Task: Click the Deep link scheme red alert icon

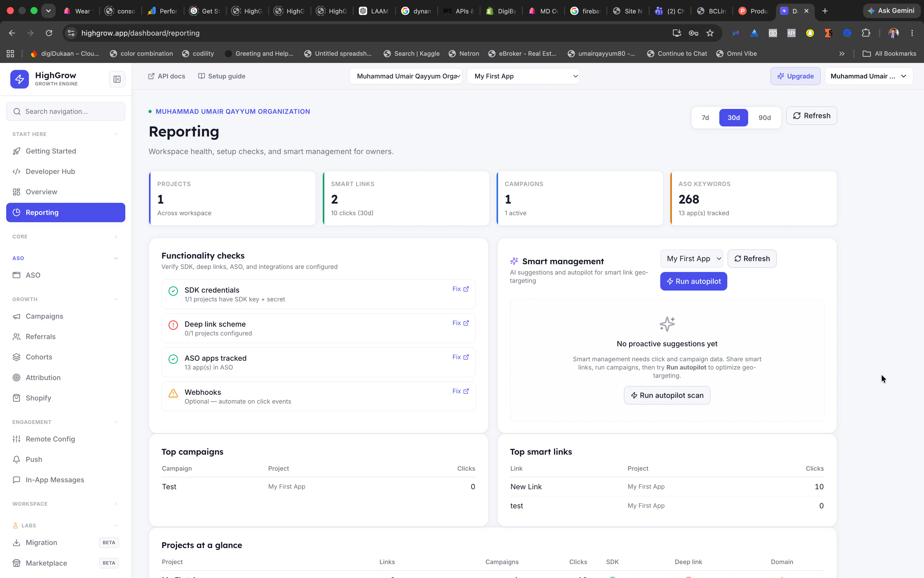Action: (x=173, y=325)
